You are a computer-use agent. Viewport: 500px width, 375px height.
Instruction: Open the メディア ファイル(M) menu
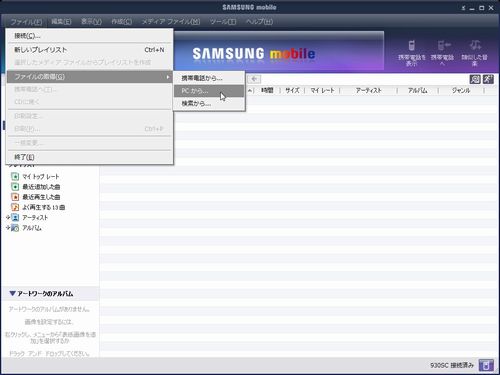[171, 22]
